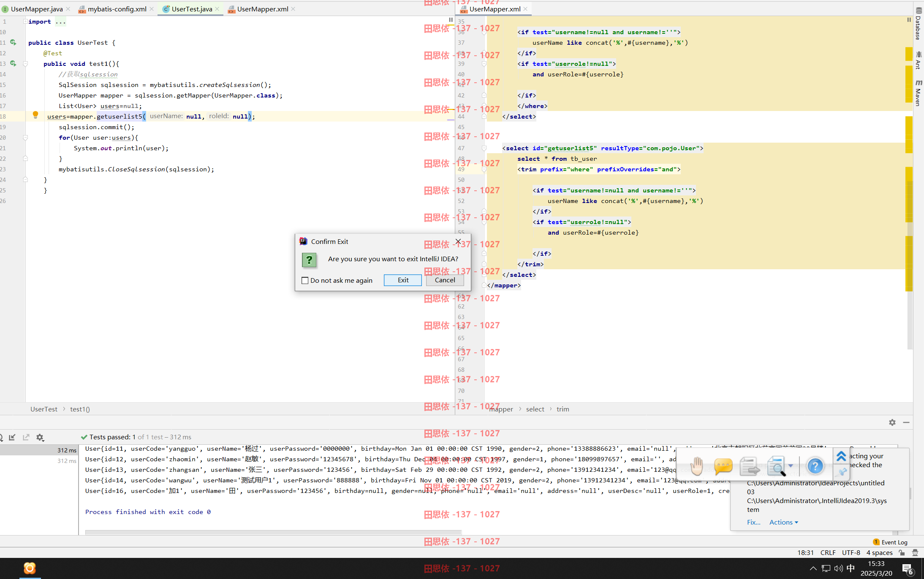
Task: Click test1() in the breadcrumb bar
Action: (80, 409)
